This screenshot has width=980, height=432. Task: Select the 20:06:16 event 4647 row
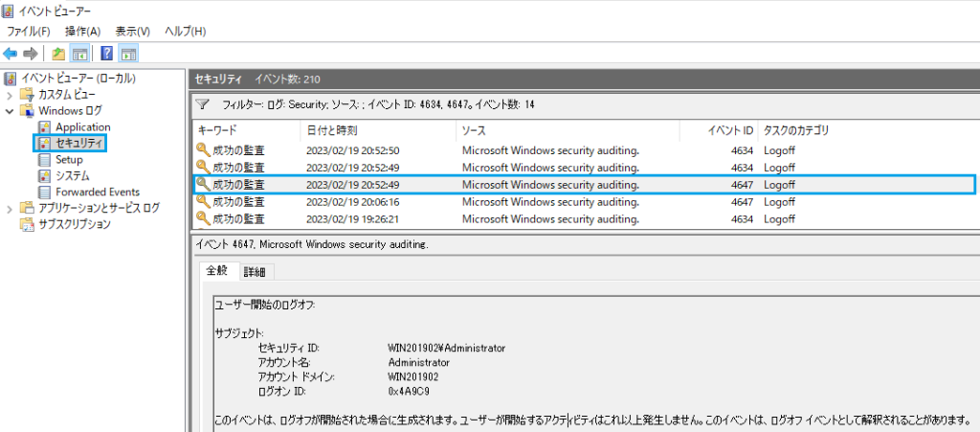(585, 202)
